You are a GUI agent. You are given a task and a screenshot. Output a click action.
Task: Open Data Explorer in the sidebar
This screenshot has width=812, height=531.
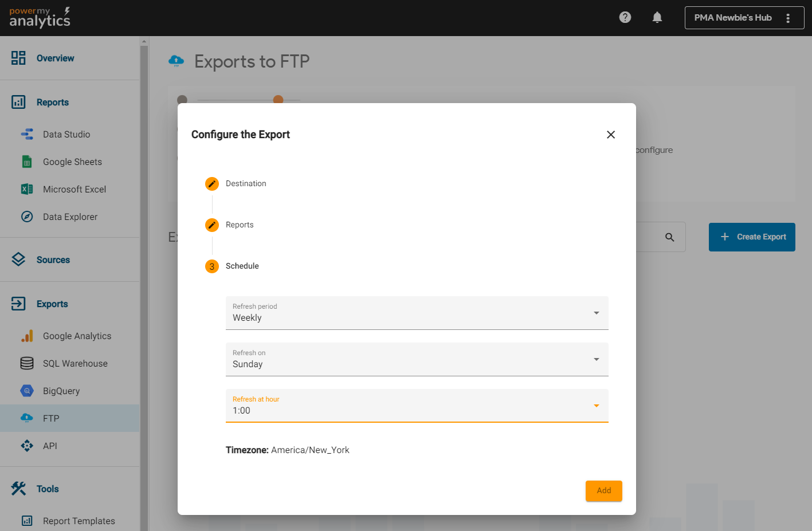click(70, 217)
